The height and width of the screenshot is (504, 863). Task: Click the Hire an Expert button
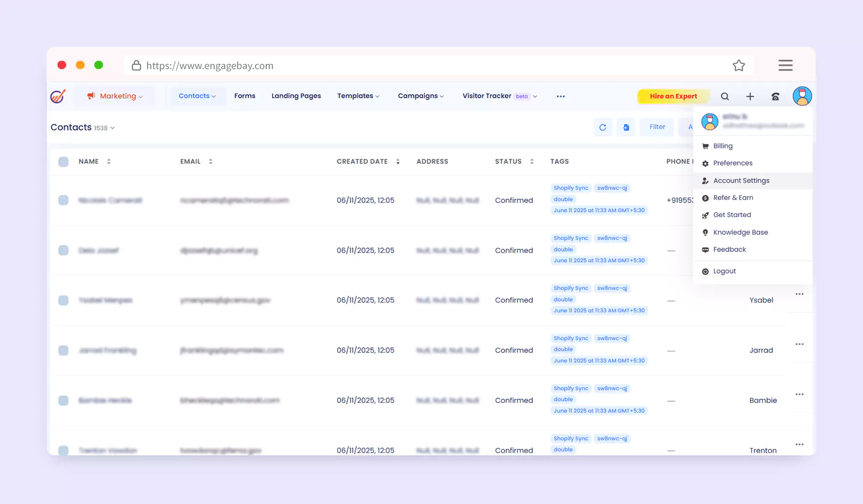click(x=673, y=96)
